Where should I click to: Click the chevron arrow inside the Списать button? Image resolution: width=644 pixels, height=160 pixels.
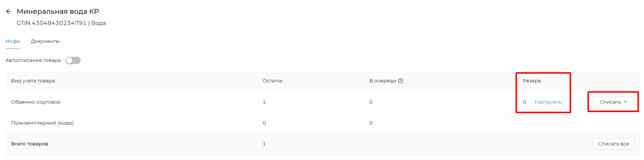[x=626, y=102]
